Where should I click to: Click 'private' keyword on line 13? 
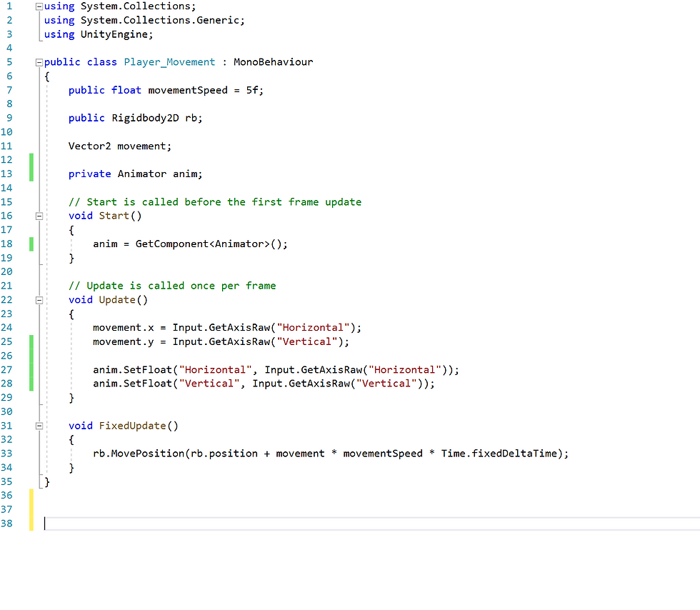[89, 174]
